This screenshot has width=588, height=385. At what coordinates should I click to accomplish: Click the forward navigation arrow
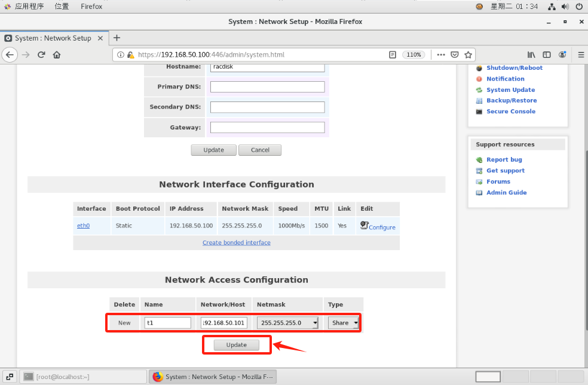pos(26,55)
